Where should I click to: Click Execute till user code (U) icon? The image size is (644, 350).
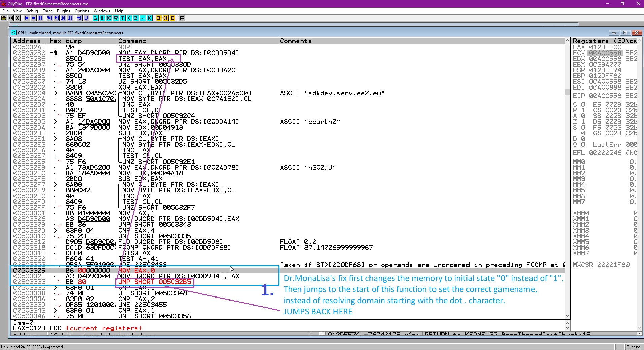[x=86, y=18]
